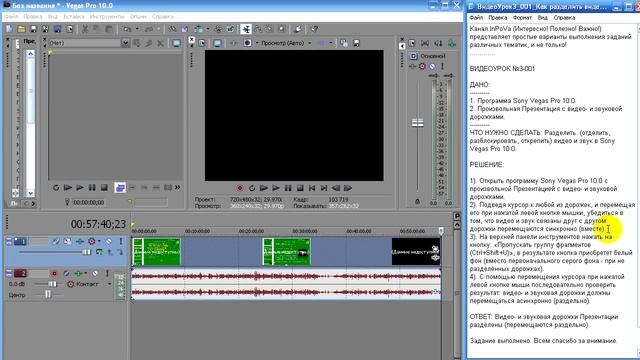Screen dimensions: 640x360
Task: Open project Properties from main toolbar
Action: point(70,29)
